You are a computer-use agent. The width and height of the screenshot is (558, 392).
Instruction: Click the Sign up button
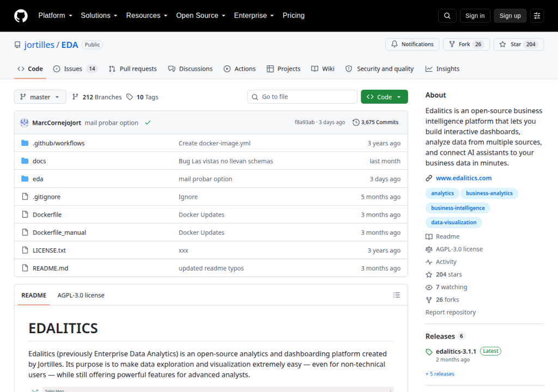[510, 16]
